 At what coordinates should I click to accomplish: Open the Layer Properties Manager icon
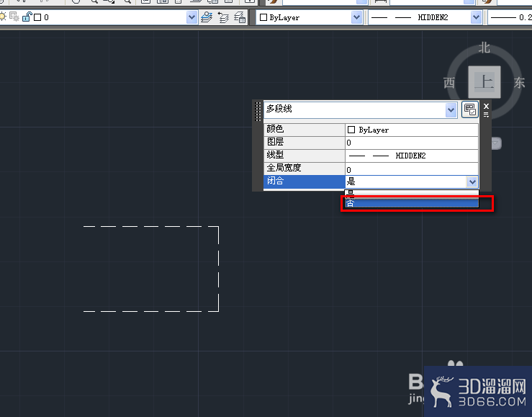tap(207, 17)
